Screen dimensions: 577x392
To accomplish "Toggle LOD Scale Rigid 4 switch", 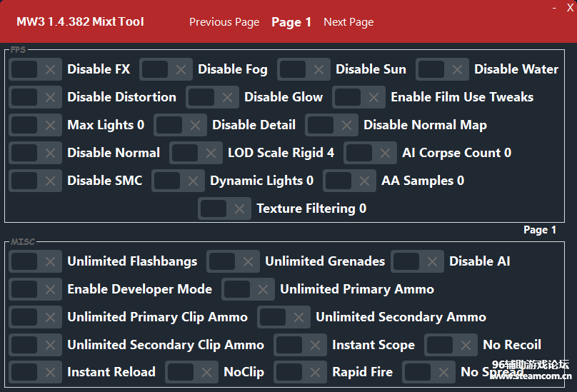I will [196, 153].
